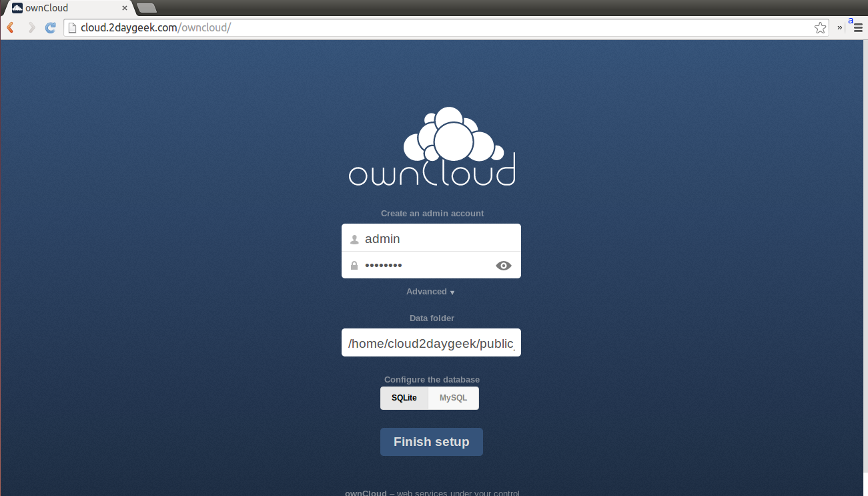Click the "Create an admin account" heading
The image size is (868, 496).
coord(432,214)
